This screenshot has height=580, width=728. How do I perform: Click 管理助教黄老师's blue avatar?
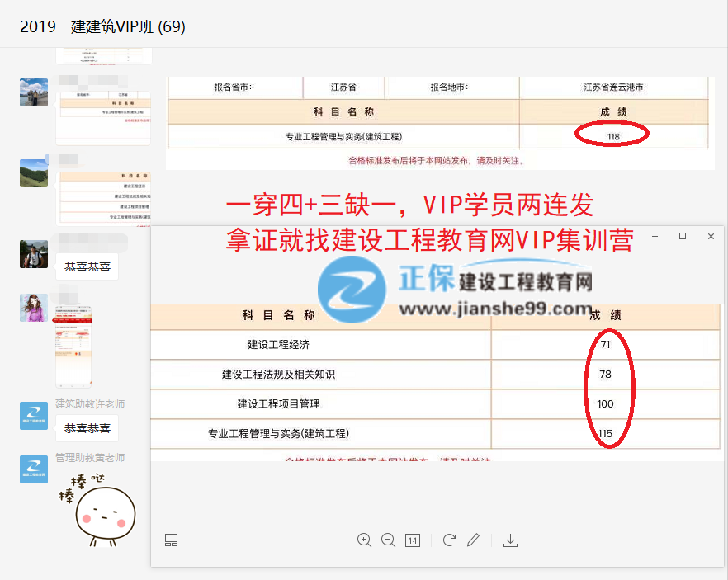tap(34, 469)
